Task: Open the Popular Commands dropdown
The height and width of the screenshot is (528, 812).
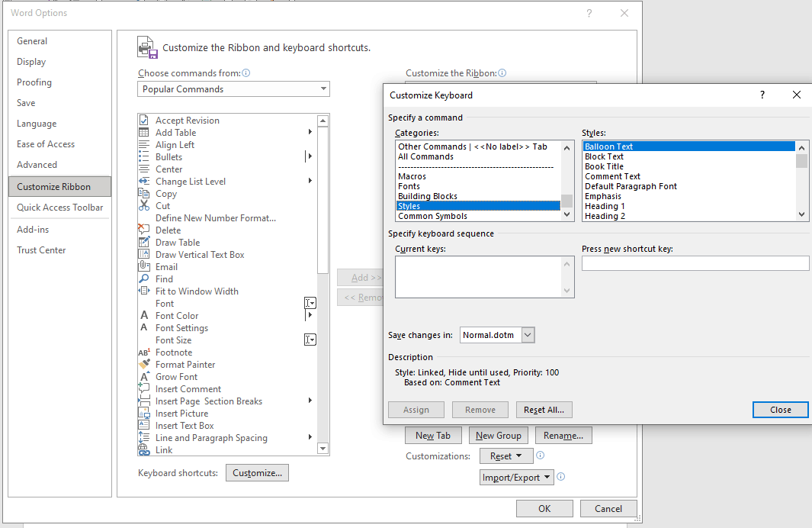Action: click(323, 89)
